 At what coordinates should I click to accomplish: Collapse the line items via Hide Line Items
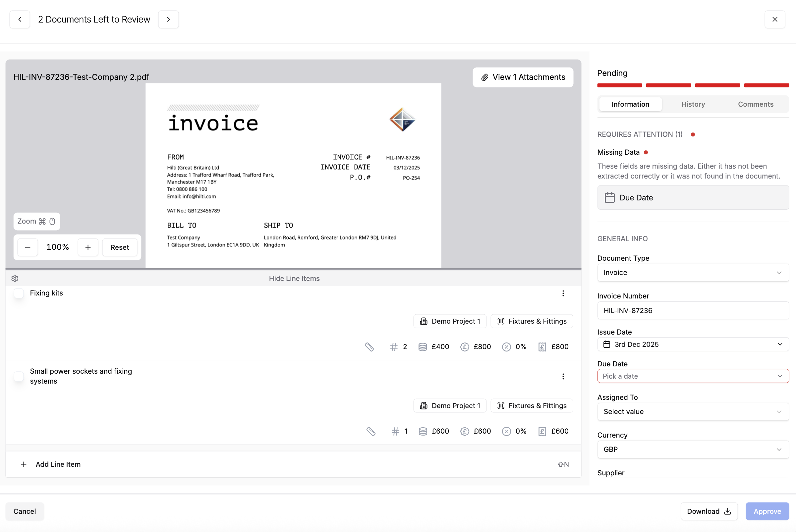point(294,278)
